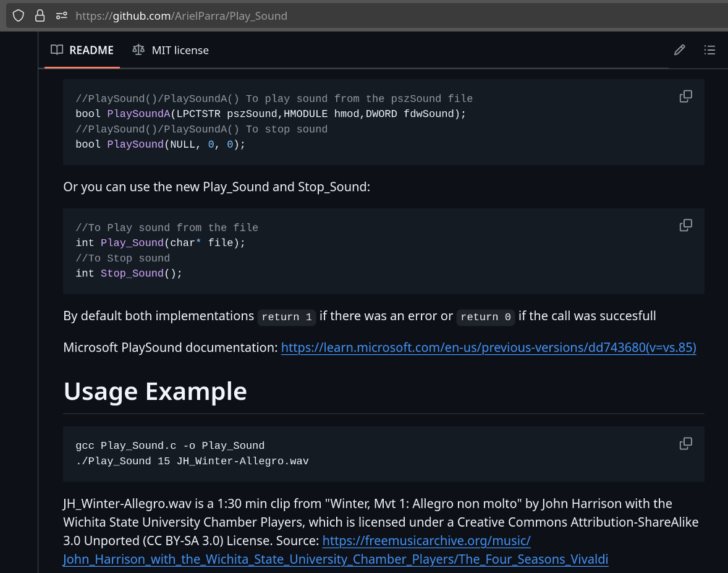
Task: Click the Play_Sound function name in code
Action: click(132, 243)
